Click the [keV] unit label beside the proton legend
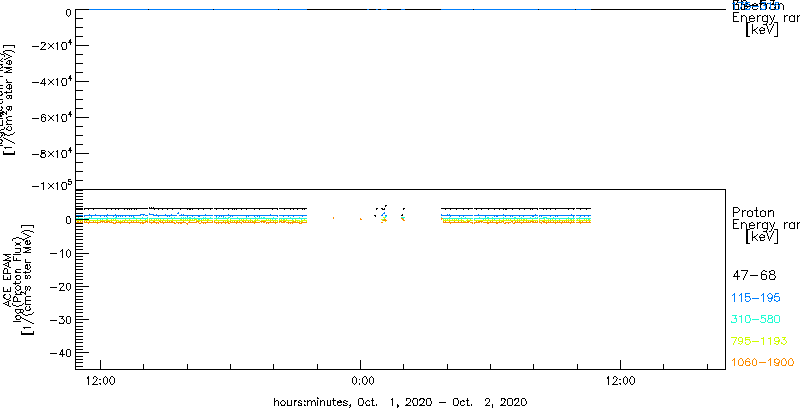 (x=762, y=237)
